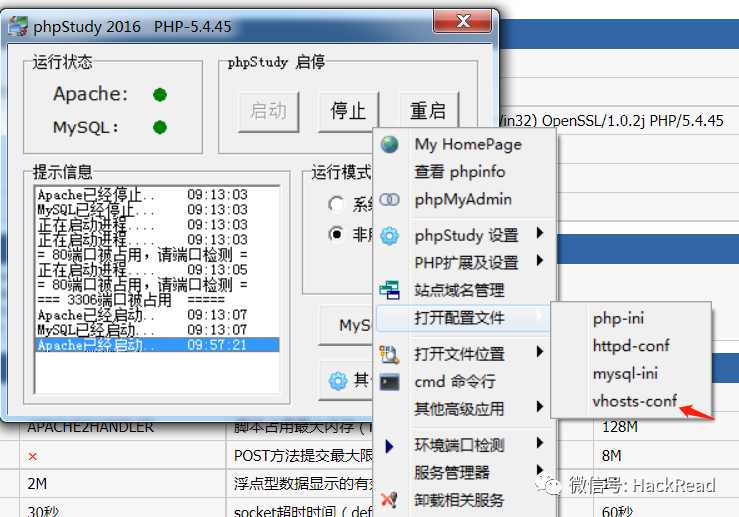Expand the 环境端口检测 submenu arrow
The width and height of the screenshot is (739, 517).
540,443
